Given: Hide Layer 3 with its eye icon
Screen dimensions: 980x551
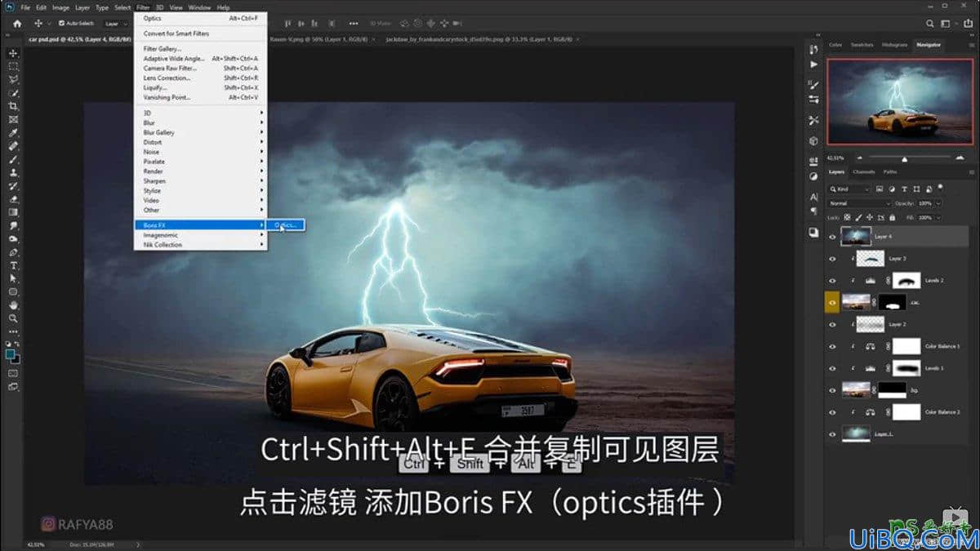Looking at the screenshot, I should 832,258.
